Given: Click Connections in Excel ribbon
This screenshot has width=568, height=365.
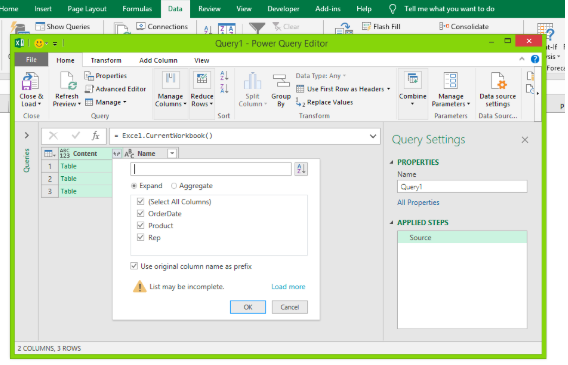Looking at the screenshot, I should pos(162,26).
